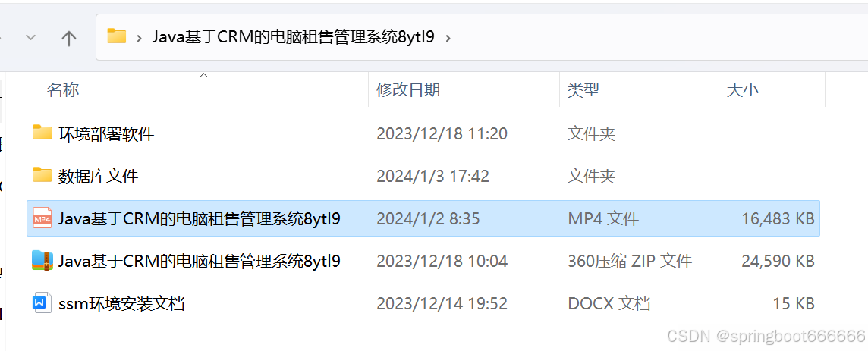Viewport: 868px width, 351px height.
Task: Select the MP4 video file icon
Action: tap(42, 218)
